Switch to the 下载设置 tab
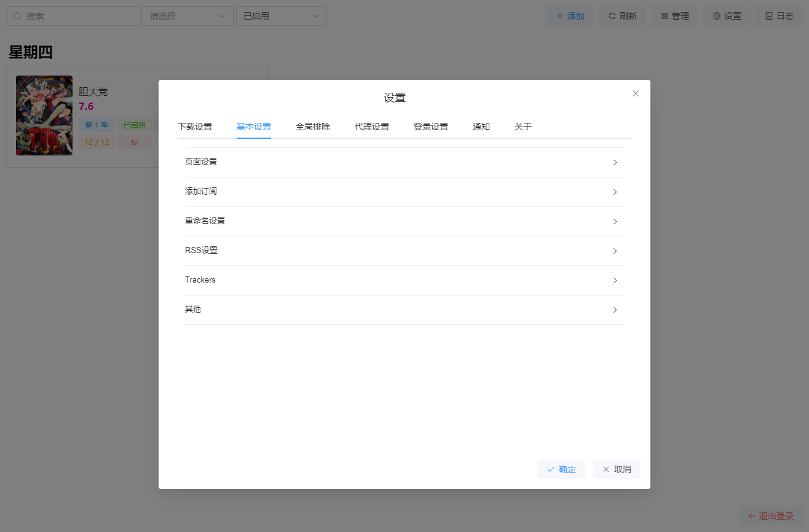Image resolution: width=809 pixels, height=532 pixels. tap(195, 127)
